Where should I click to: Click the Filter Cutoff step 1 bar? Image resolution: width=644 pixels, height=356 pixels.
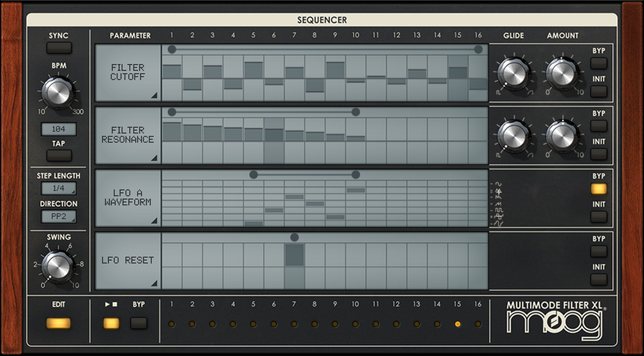pos(172,71)
